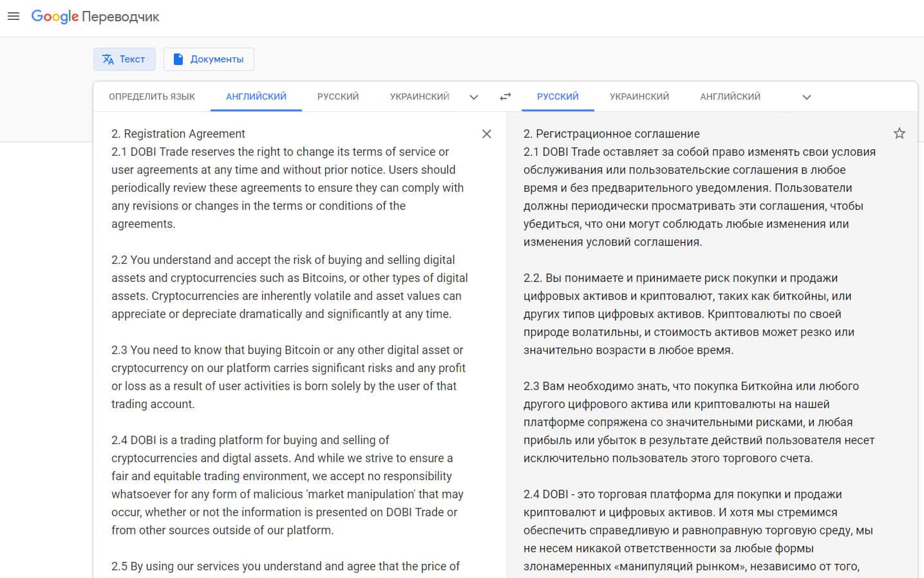Click source paragraph 2.1 about DOBI Trade
The image size is (924, 578).
tap(288, 188)
